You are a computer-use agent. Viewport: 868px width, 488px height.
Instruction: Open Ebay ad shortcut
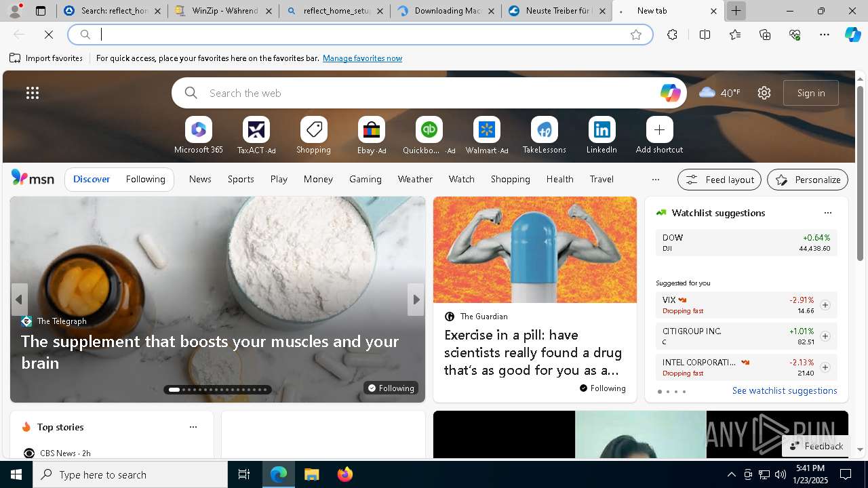click(x=372, y=136)
